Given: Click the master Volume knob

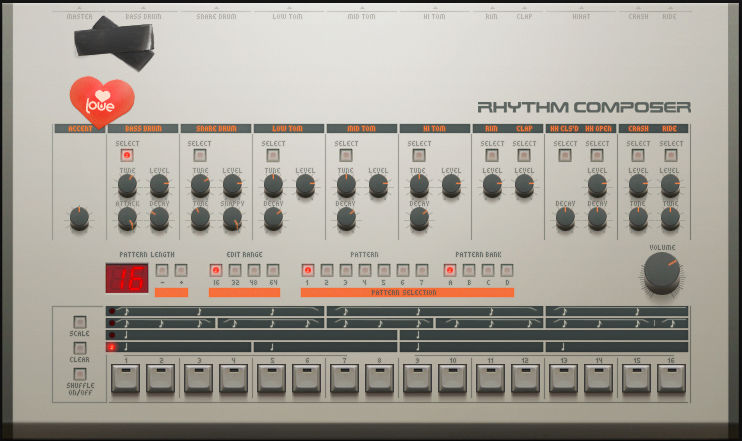Looking at the screenshot, I should [x=662, y=273].
